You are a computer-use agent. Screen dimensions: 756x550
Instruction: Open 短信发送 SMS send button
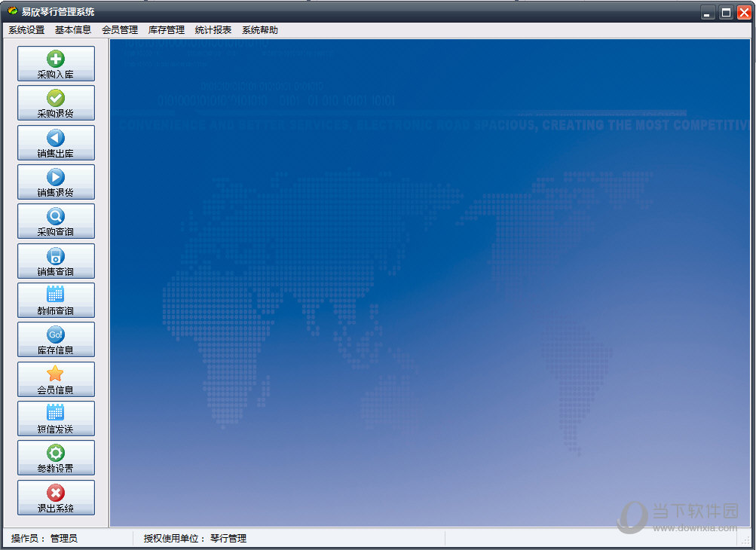[x=56, y=418]
